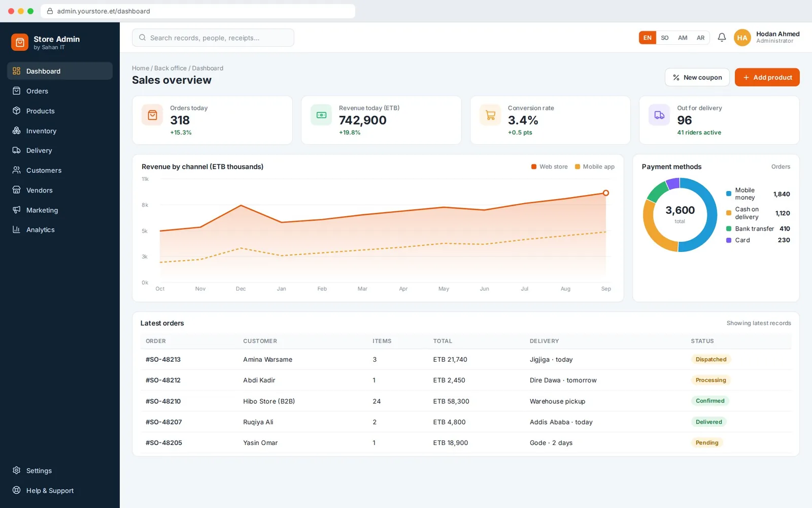The height and width of the screenshot is (508, 812).
Task: Click the New coupon button
Action: [x=697, y=77]
